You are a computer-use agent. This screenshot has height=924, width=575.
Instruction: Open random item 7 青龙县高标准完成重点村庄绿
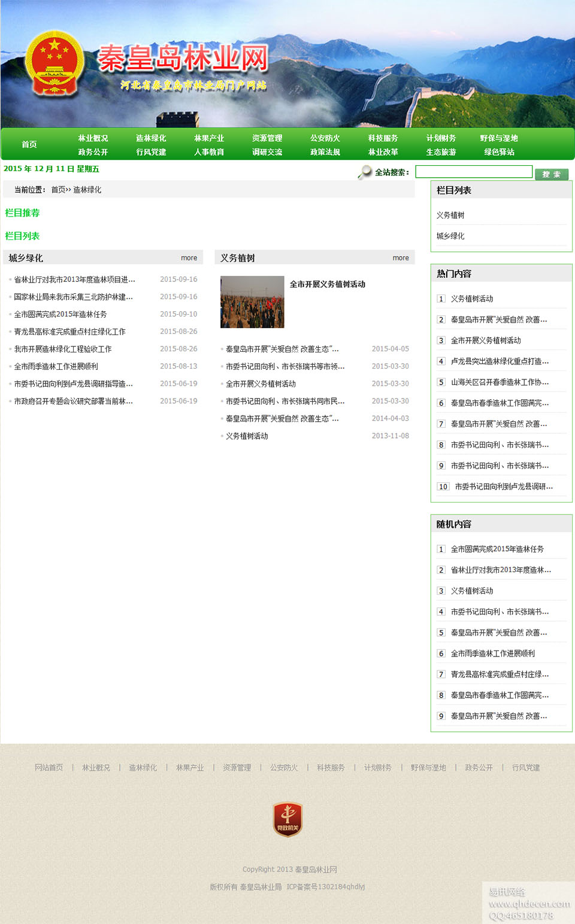(x=500, y=674)
